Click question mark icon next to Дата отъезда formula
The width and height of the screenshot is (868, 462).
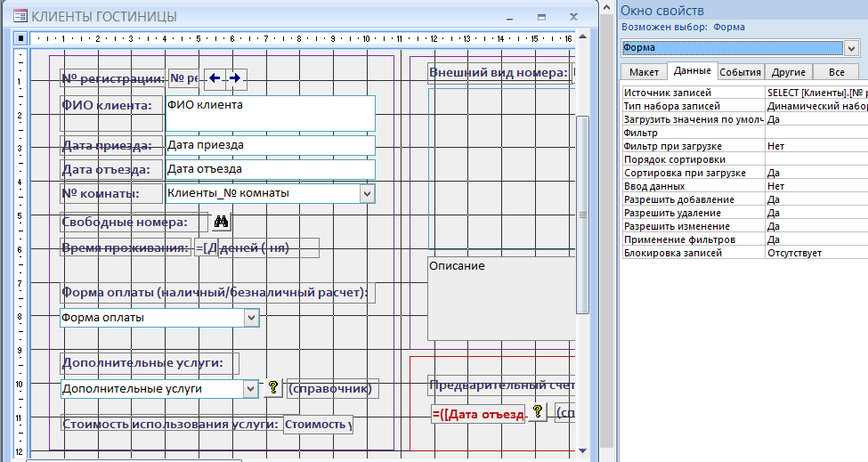point(538,412)
